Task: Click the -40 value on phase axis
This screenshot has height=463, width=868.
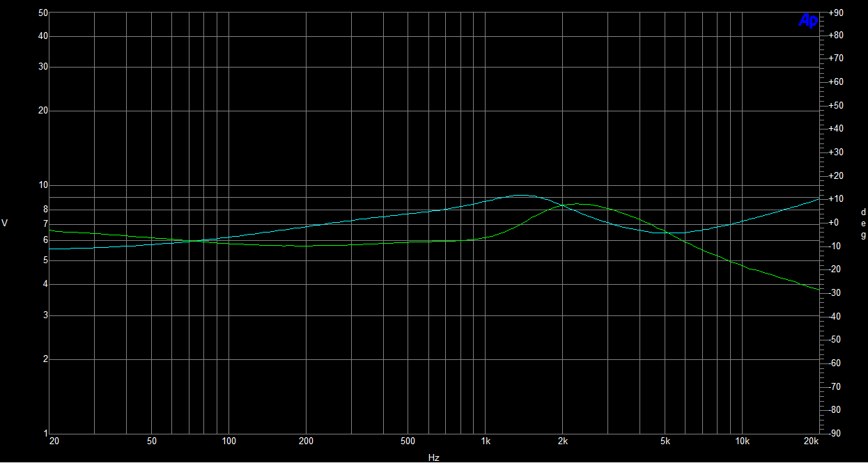Action: tap(833, 316)
